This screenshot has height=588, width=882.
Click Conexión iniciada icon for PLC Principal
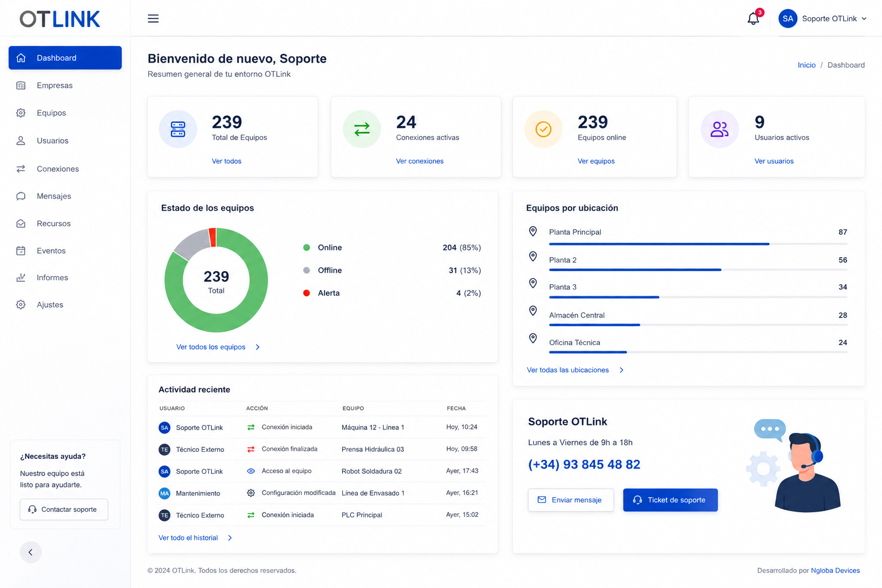(x=251, y=515)
